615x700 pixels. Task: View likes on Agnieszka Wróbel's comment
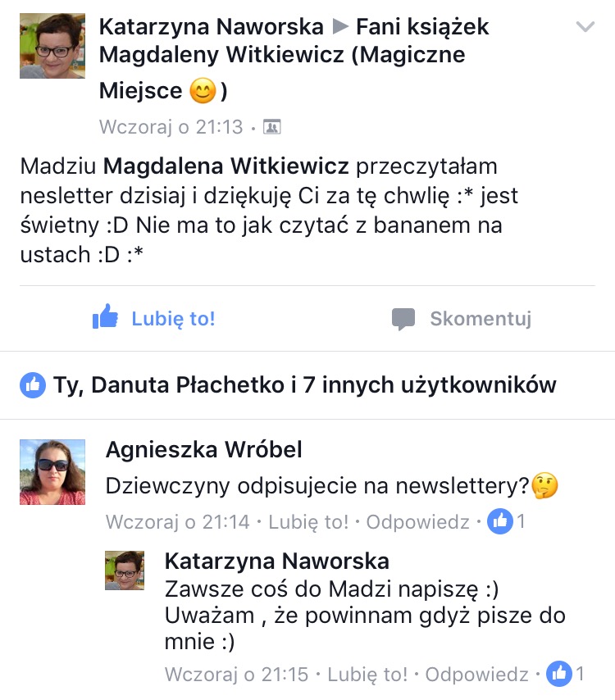(507, 521)
